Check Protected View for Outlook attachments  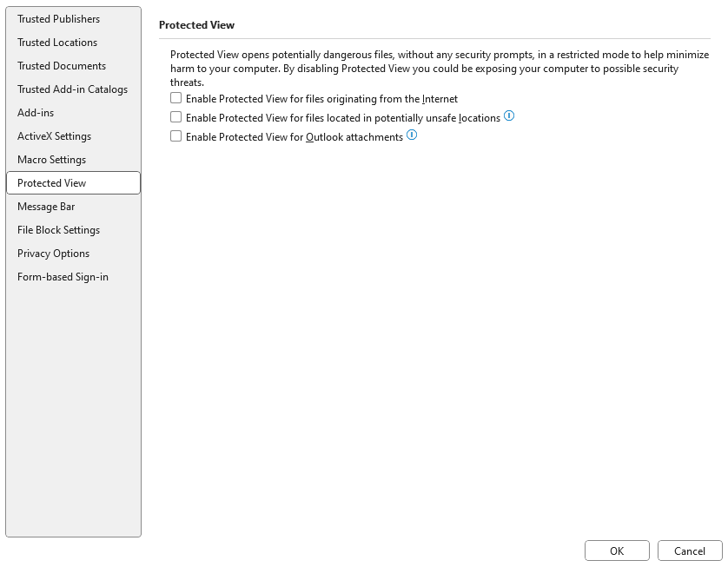[176, 136]
